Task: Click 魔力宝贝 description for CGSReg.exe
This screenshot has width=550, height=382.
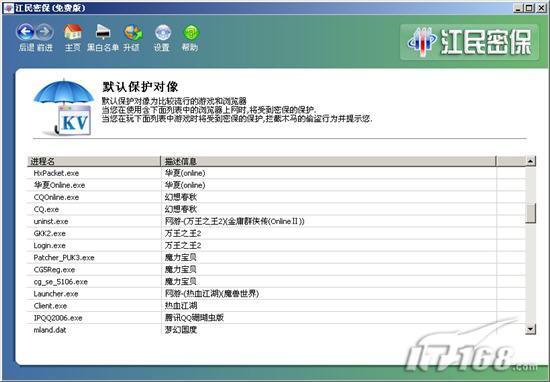Action: coord(181,269)
